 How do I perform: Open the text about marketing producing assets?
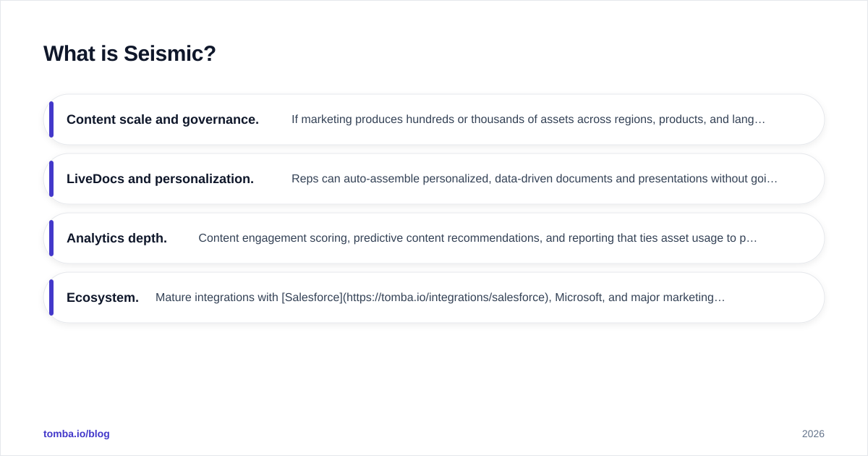click(x=528, y=119)
